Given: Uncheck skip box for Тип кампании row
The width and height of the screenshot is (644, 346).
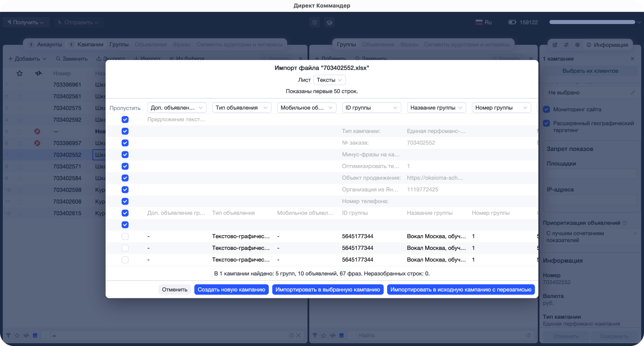Looking at the screenshot, I should coord(125,131).
